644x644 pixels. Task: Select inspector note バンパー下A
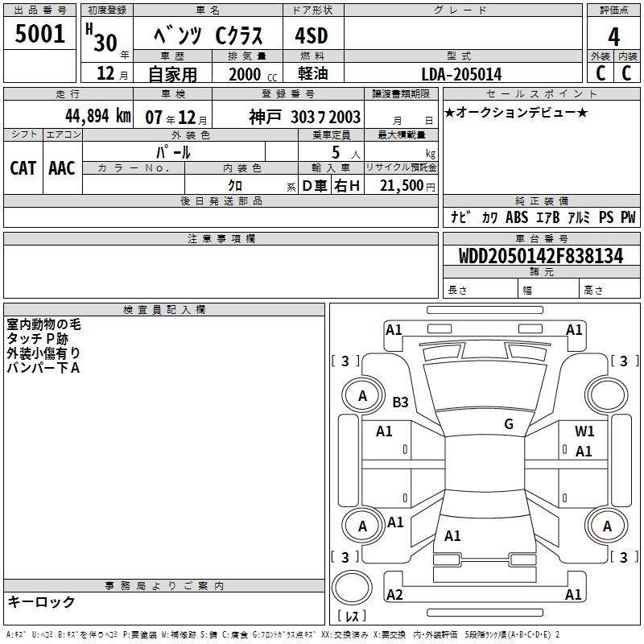43,368
